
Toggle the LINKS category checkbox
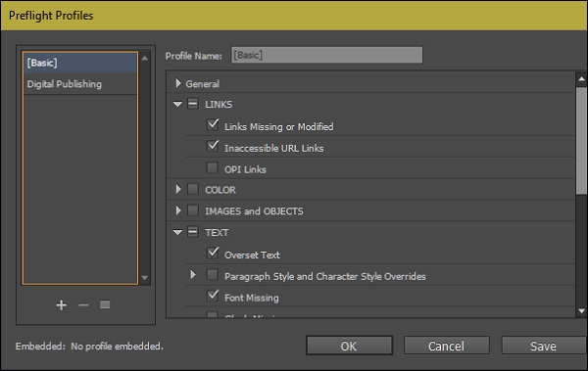193,104
